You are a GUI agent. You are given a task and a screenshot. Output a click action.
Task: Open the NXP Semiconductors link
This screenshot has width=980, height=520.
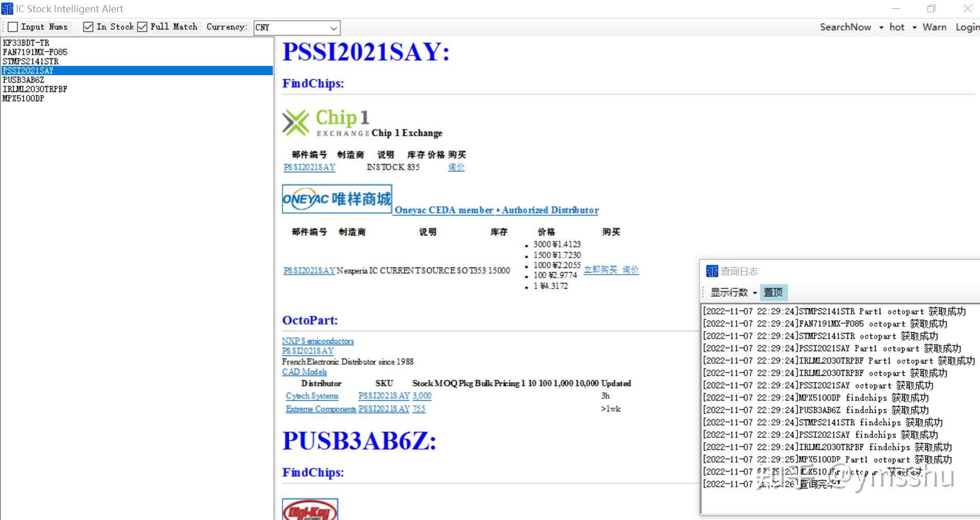click(317, 340)
